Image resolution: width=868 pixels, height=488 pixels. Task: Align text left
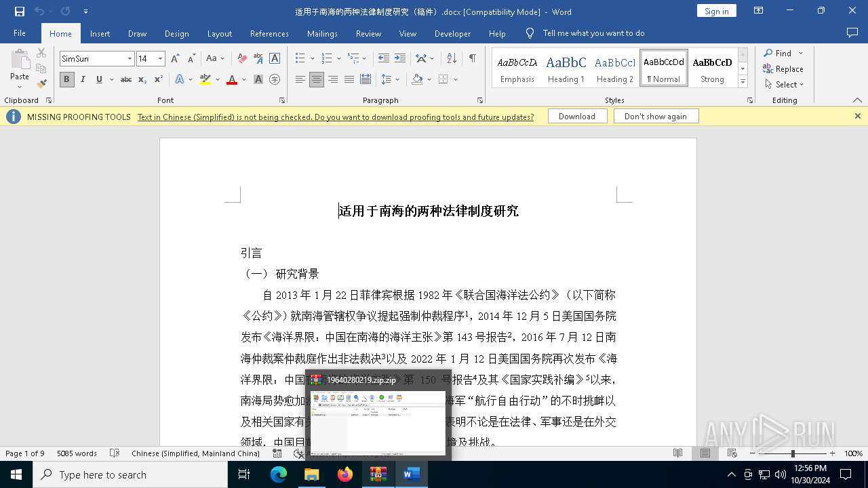[300, 79]
